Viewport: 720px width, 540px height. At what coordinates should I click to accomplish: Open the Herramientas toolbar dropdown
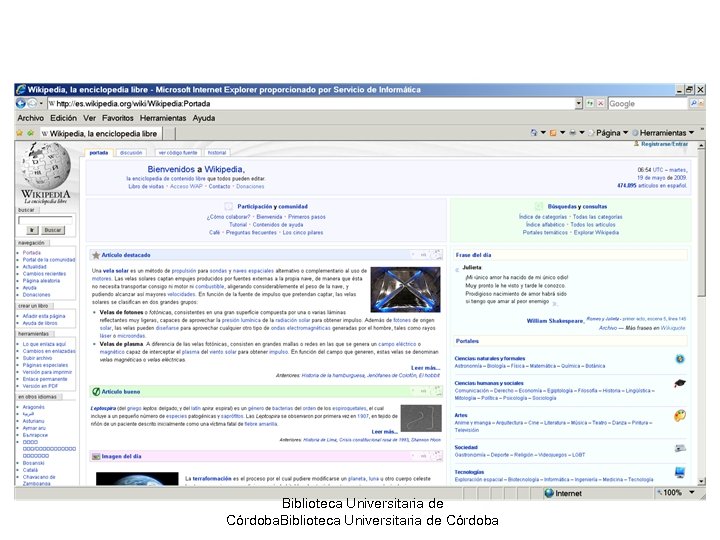pos(663,133)
